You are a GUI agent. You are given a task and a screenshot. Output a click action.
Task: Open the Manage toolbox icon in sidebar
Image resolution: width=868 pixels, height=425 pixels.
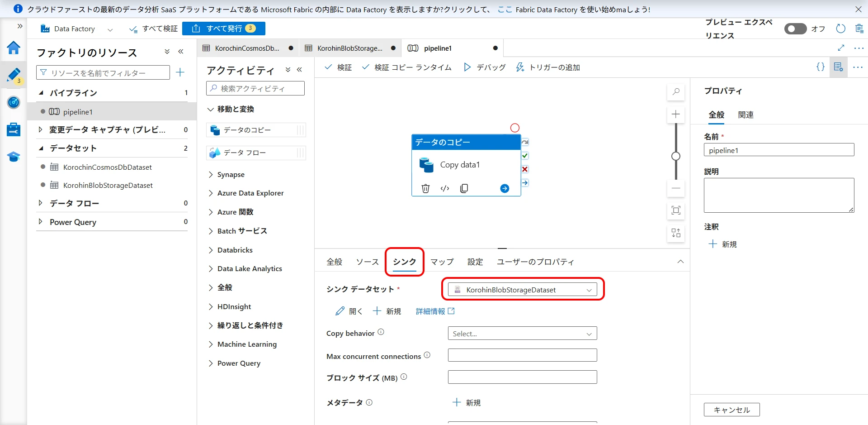point(14,129)
